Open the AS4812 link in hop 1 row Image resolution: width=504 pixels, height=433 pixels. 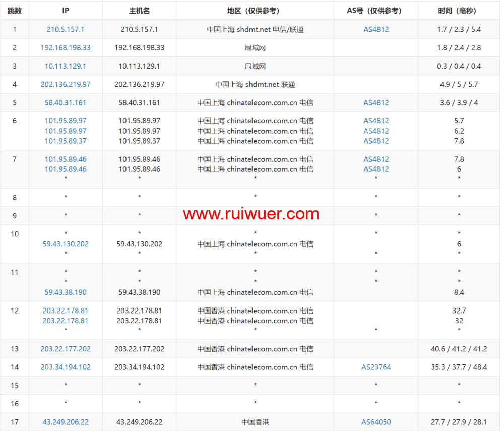coord(376,30)
